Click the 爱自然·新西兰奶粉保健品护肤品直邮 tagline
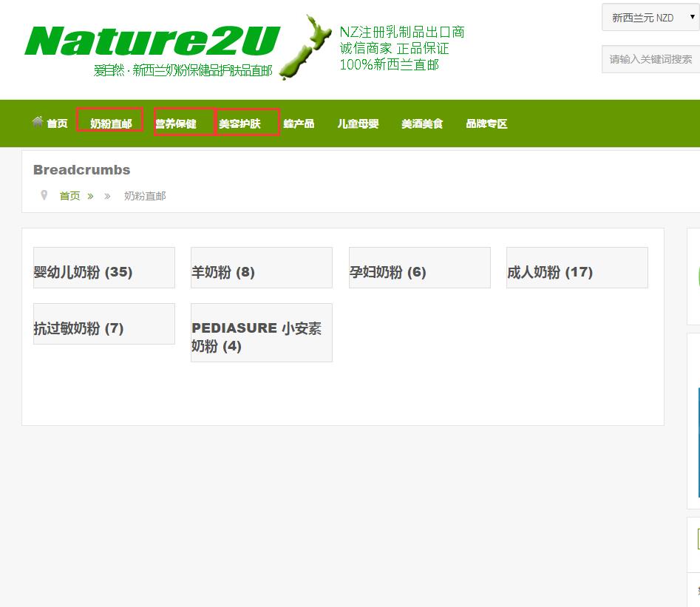The height and width of the screenshot is (607, 700). [183, 70]
